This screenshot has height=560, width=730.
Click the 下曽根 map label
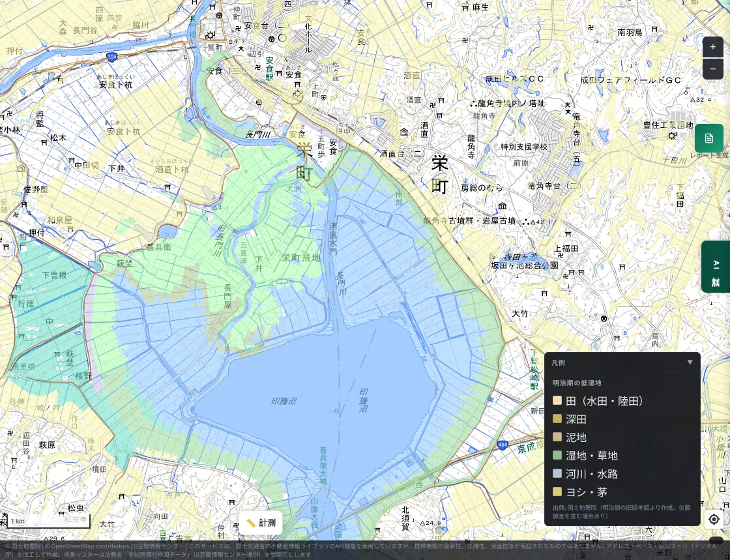click(x=55, y=275)
